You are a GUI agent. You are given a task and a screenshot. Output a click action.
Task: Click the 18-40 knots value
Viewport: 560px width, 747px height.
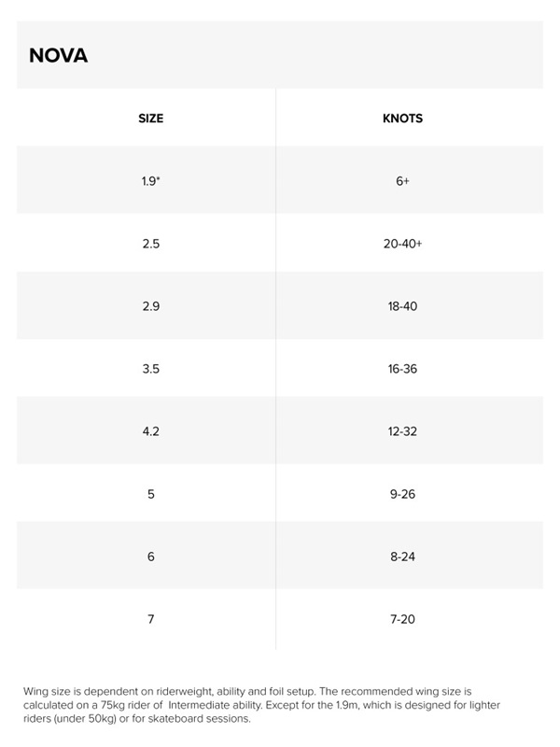pos(402,306)
